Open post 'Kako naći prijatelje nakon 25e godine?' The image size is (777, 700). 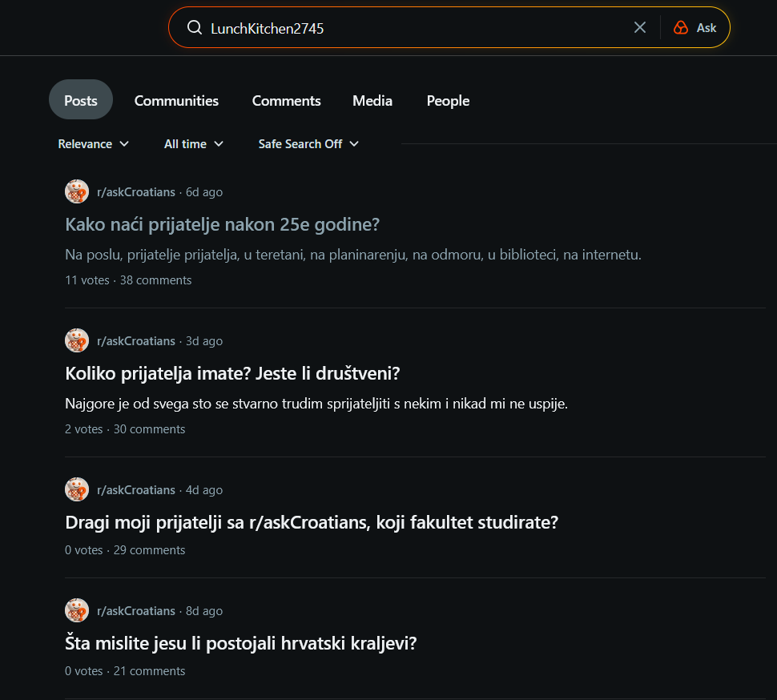click(x=223, y=225)
